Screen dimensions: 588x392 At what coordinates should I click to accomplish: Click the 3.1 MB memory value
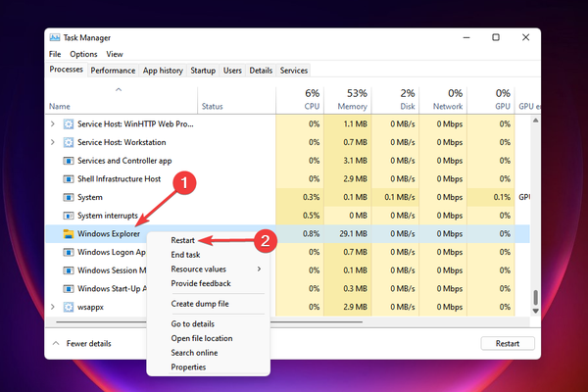coord(355,161)
